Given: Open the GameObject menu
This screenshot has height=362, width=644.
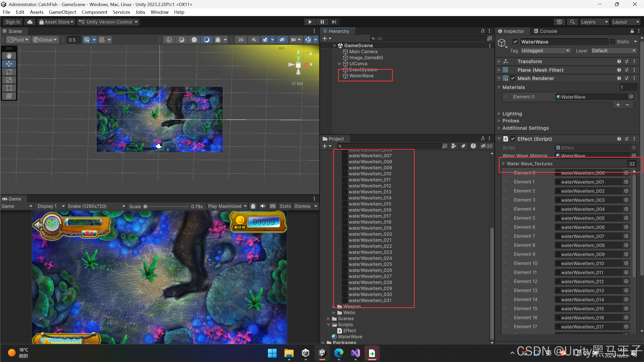Looking at the screenshot, I should coord(62,12).
